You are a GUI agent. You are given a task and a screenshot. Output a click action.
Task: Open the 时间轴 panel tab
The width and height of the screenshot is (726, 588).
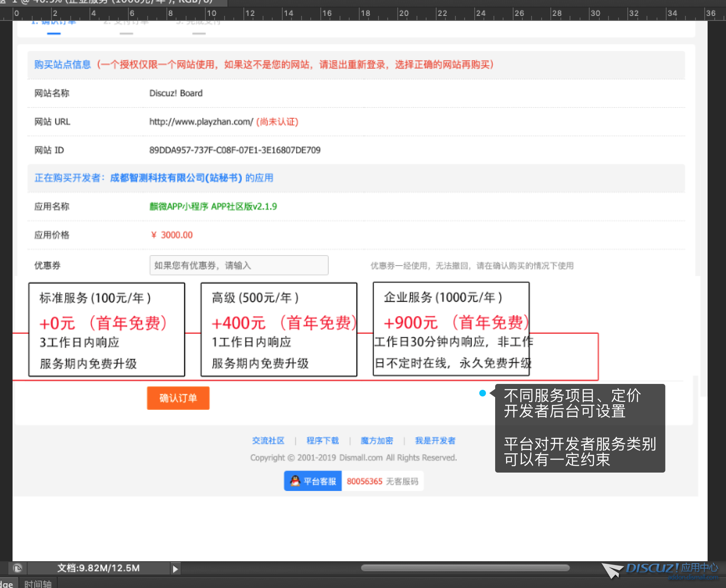[38, 584]
